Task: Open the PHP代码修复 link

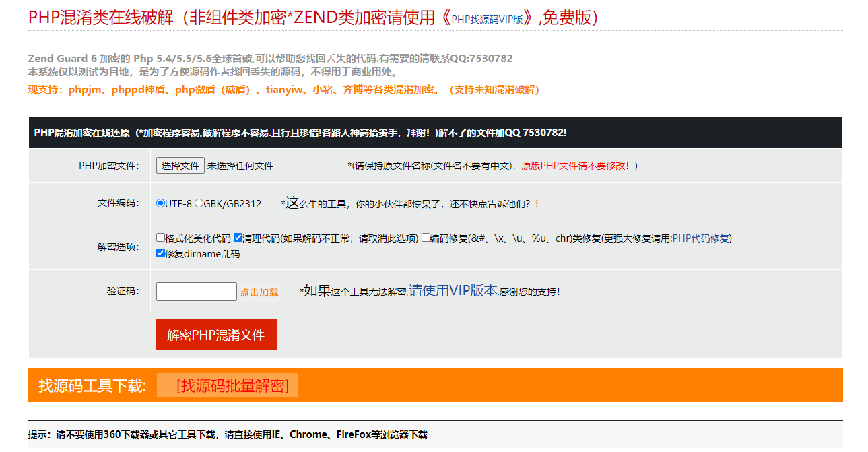Action: click(x=702, y=238)
